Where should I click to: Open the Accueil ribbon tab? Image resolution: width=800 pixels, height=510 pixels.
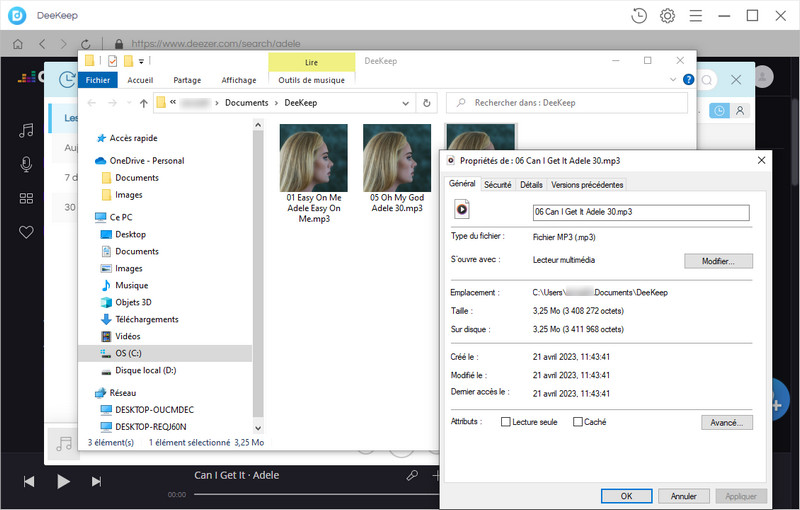point(140,80)
